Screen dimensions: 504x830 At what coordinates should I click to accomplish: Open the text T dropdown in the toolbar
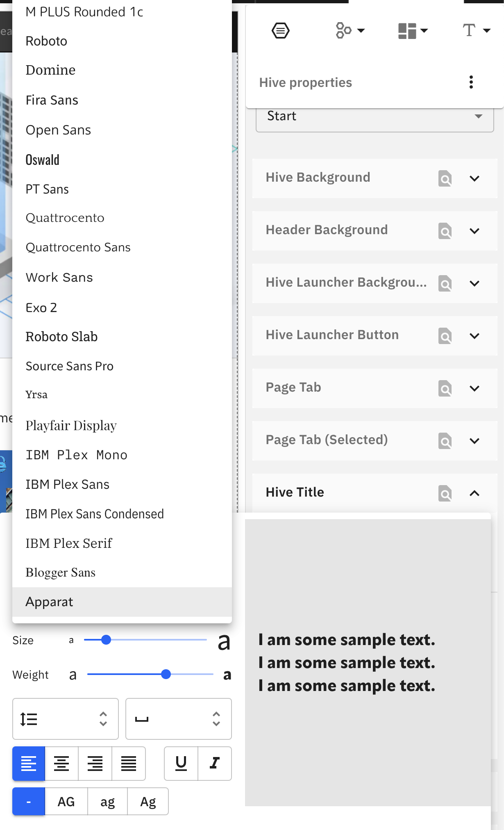coord(476,30)
